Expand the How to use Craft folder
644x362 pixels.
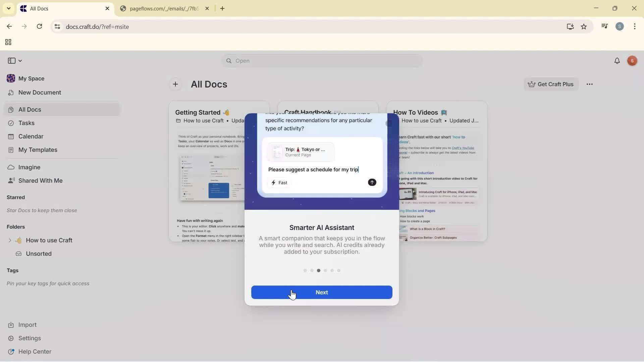point(9,240)
